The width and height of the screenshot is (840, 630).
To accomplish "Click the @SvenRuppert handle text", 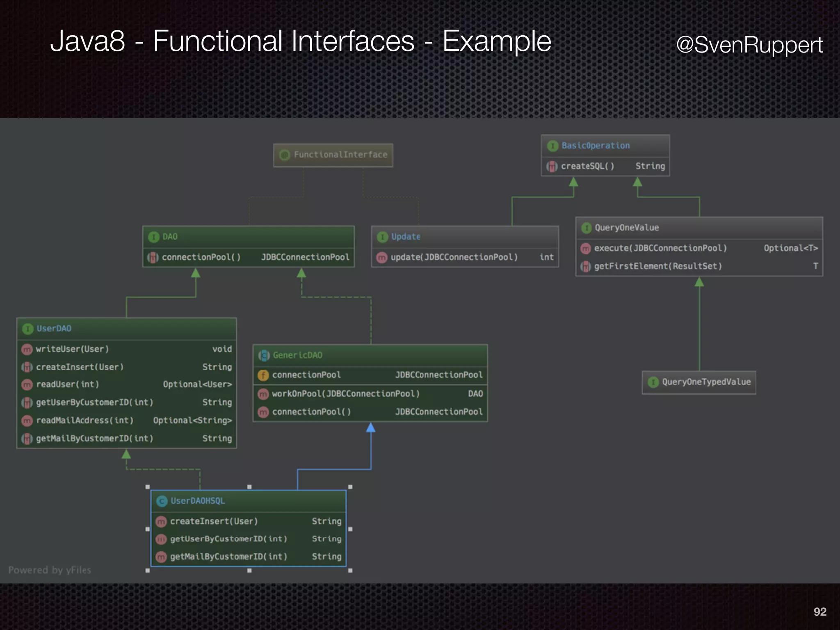I will (749, 45).
